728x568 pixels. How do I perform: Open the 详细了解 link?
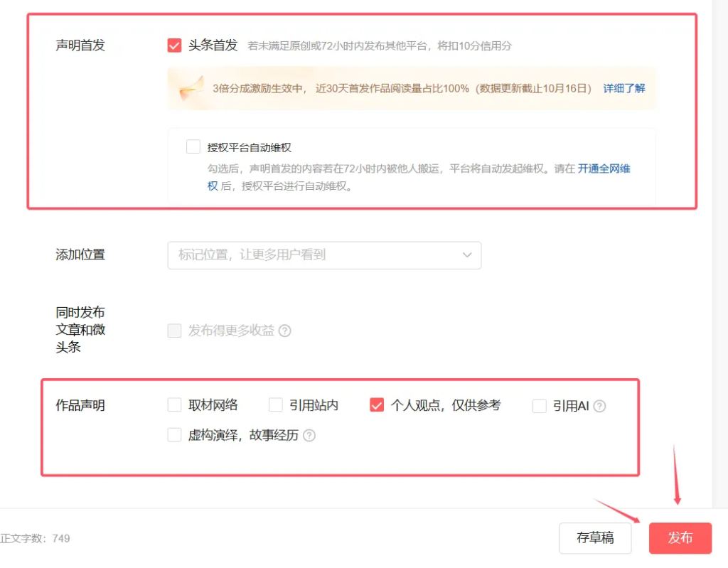pos(623,88)
